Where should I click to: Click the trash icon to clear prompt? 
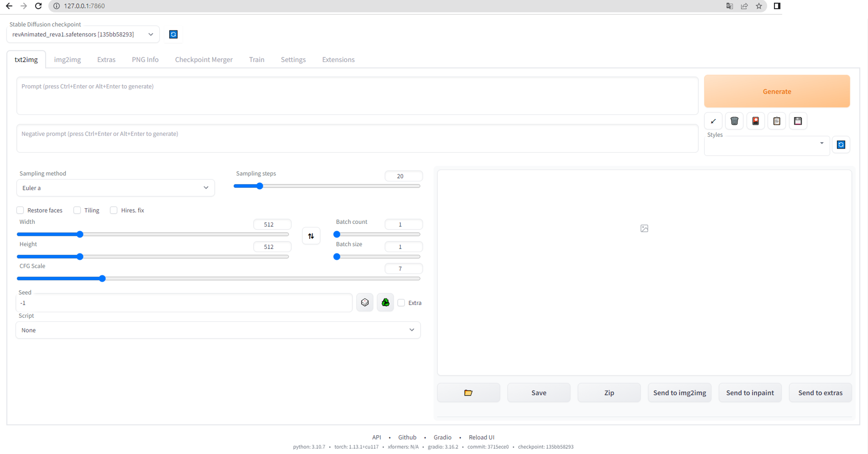734,121
